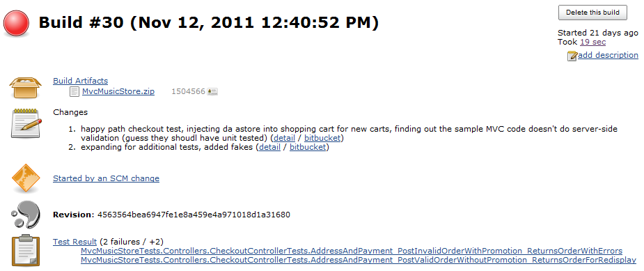Open the Build Artifacts link
Image resolution: width=644 pixels, height=271 pixels.
pyautogui.click(x=81, y=81)
